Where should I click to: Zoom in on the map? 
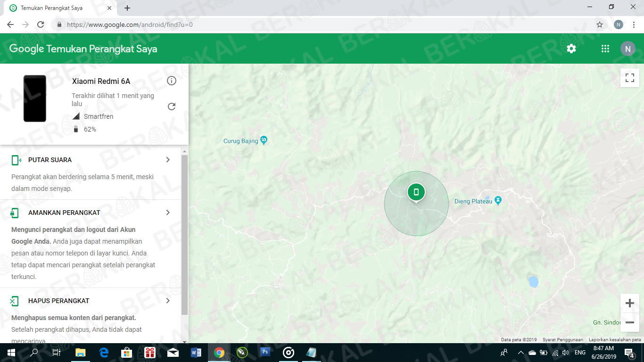629,303
